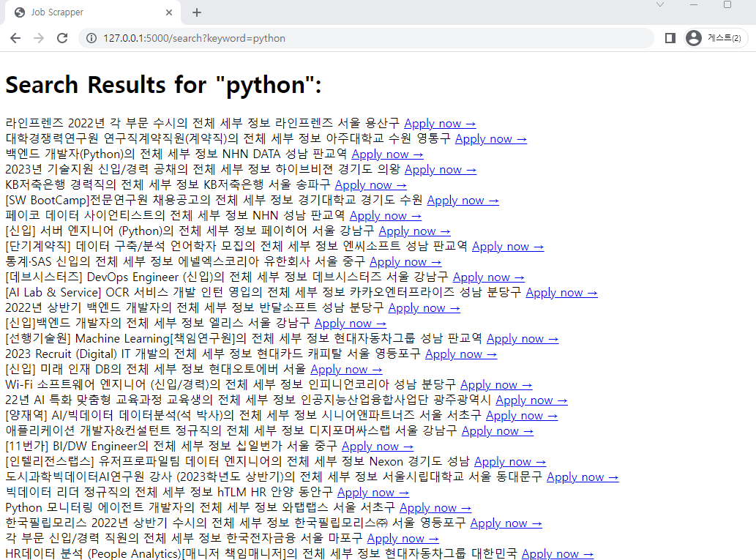Open the guest profile button

coord(716,38)
